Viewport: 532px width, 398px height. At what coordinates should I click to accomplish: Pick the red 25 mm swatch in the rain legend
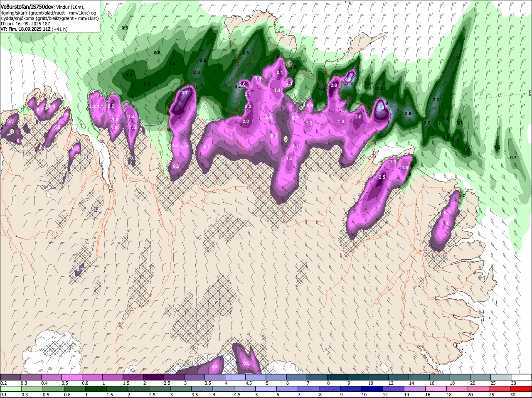point(500,389)
